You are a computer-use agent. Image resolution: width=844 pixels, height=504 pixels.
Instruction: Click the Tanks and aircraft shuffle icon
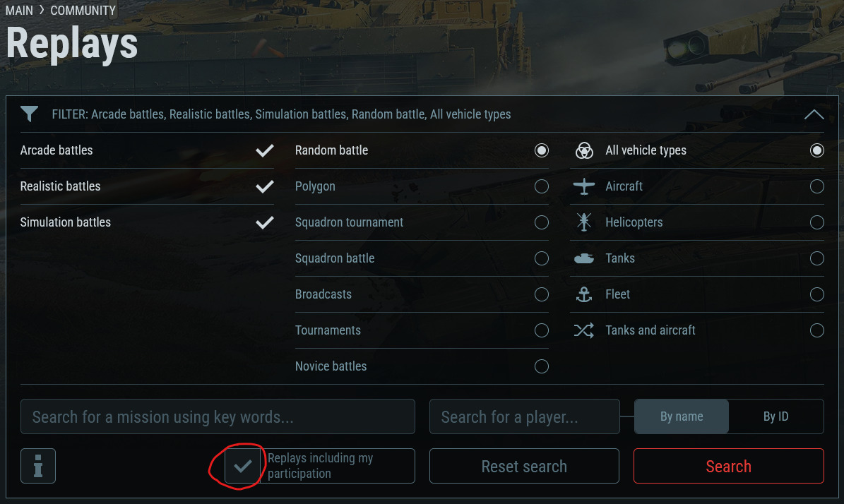tap(584, 330)
